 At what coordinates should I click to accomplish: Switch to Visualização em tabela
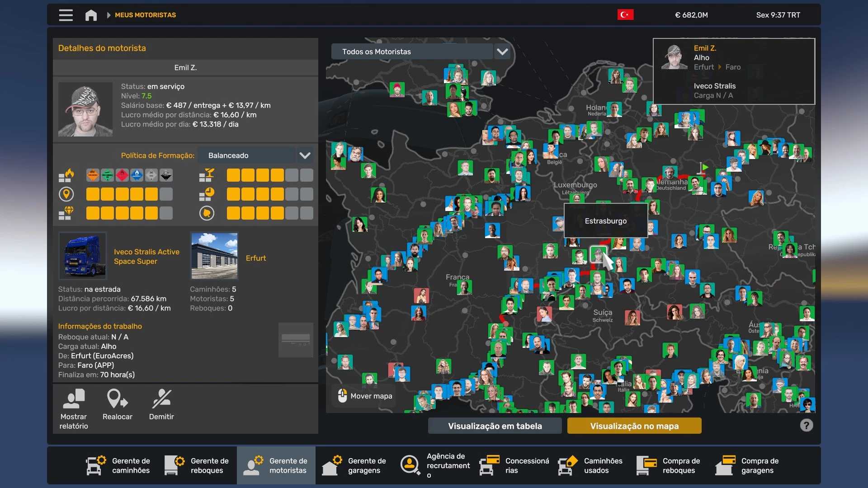tap(495, 426)
